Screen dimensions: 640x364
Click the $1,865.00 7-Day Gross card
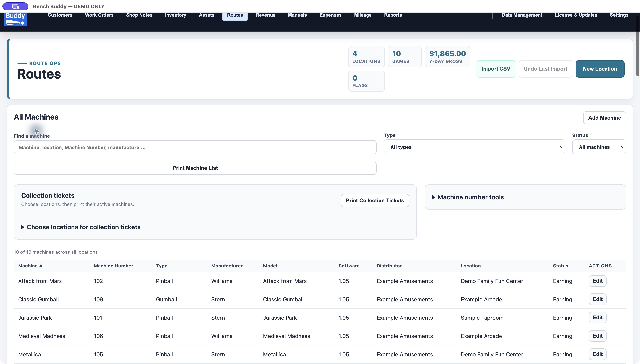click(447, 57)
